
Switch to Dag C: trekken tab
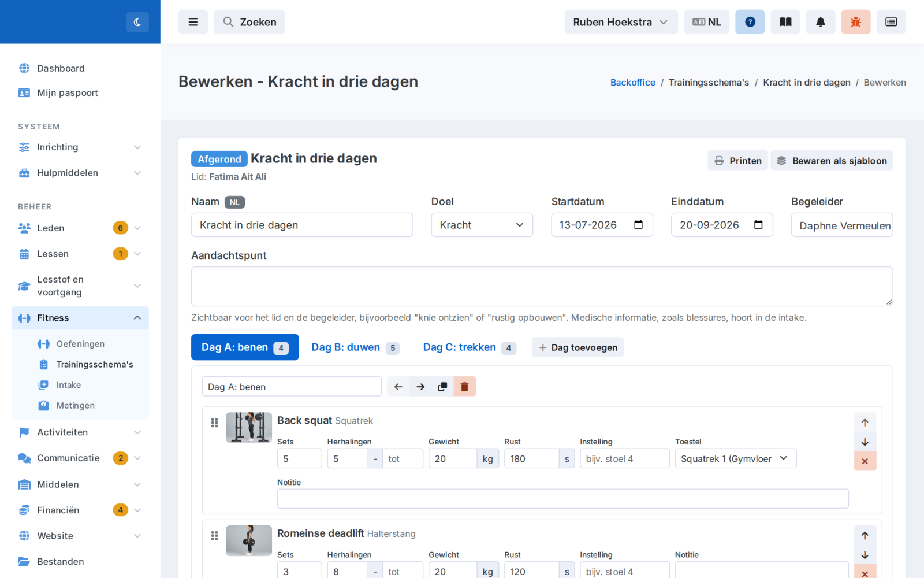[x=470, y=347]
